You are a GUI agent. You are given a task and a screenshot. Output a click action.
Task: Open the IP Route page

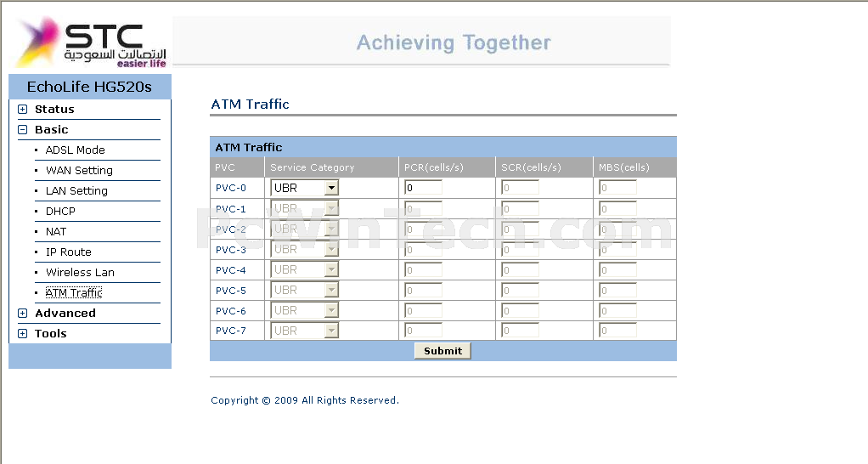(69, 252)
